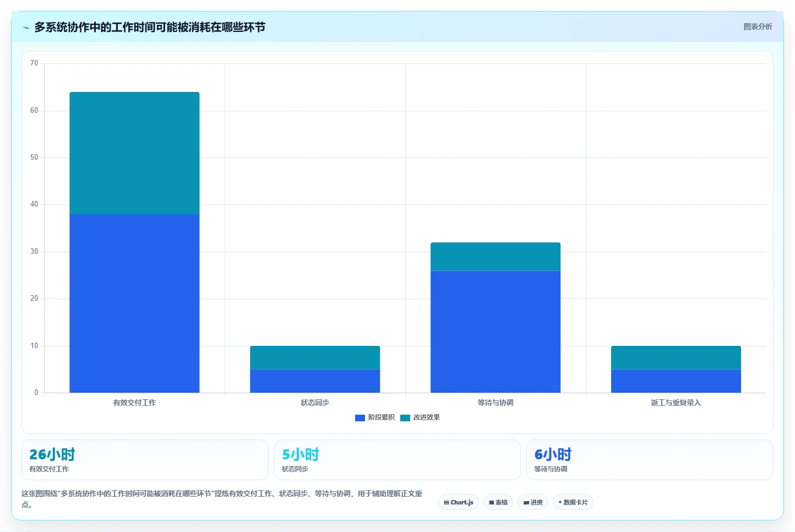Select the teal 返工与重复录入 bar segment
The image size is (795, 532).
coord(676,357)
